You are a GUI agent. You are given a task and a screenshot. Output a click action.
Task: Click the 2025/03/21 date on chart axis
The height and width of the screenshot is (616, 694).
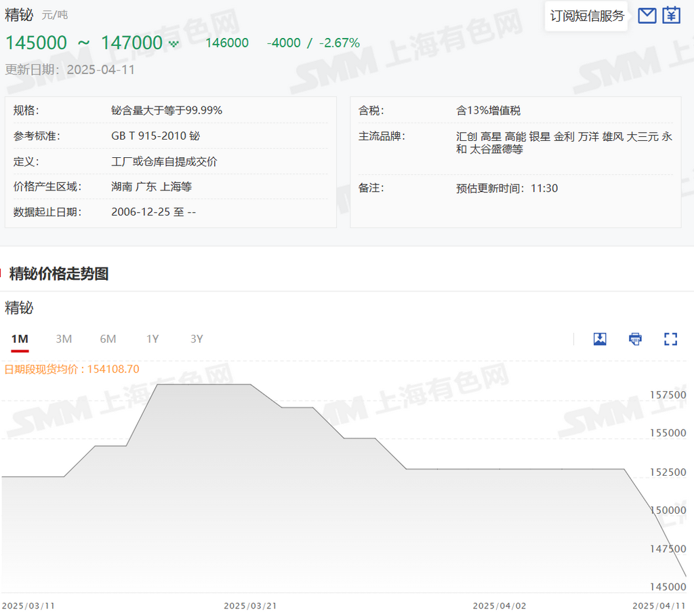250,605
